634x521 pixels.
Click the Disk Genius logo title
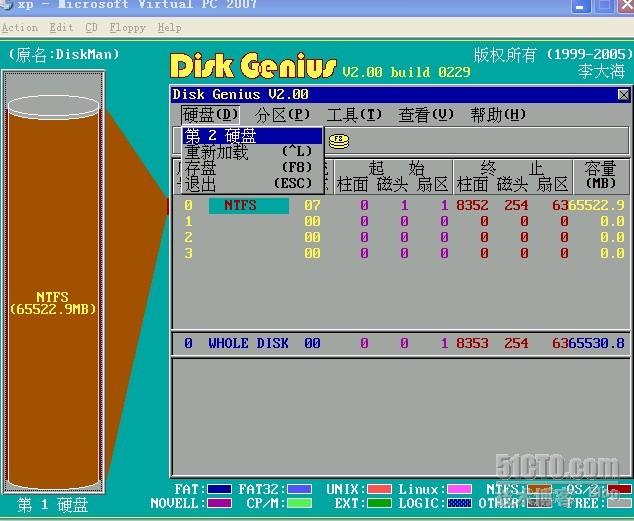253,65
